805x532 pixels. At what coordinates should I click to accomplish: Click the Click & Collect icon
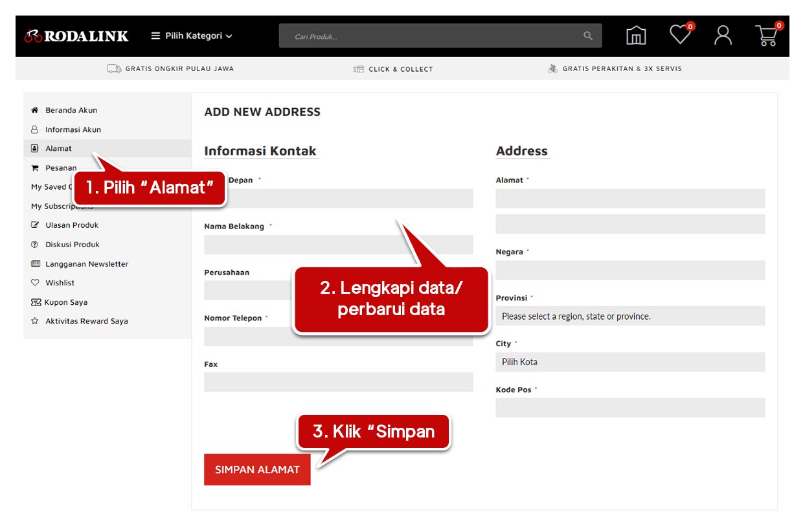tap(358, 68)
